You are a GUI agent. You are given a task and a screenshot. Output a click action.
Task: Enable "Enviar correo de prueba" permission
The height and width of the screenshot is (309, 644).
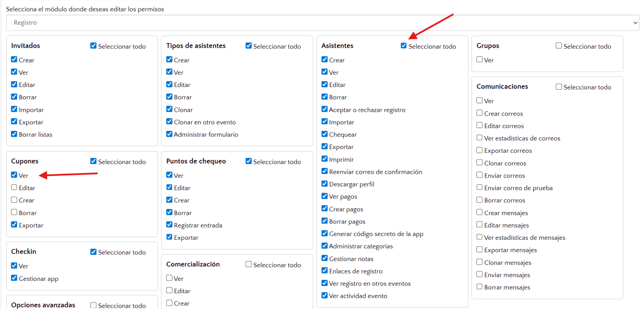479,187
